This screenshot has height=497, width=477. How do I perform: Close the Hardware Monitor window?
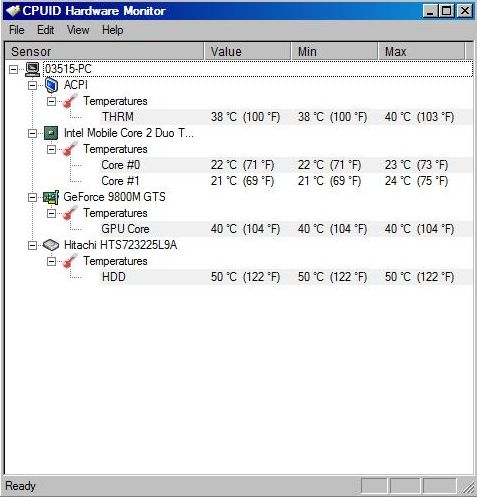point(465,11)
